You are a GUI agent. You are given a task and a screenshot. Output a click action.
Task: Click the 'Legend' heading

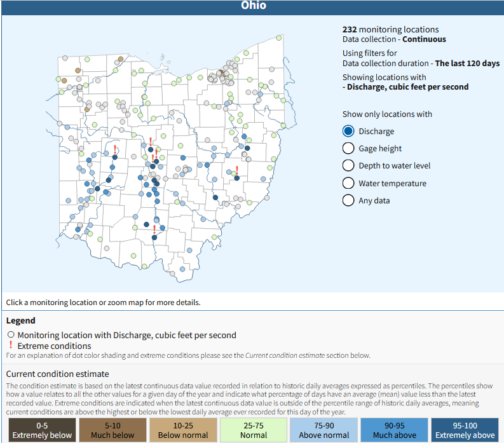20,320
